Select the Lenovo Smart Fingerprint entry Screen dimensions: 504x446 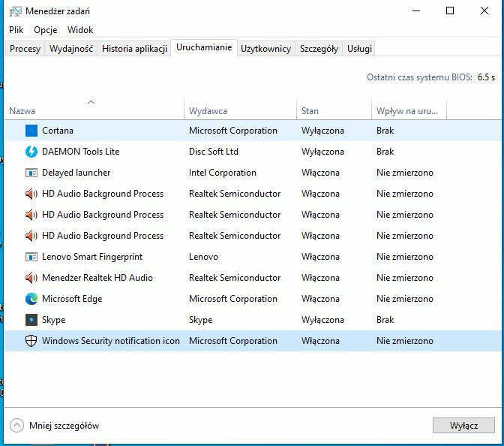click(92, 257)
